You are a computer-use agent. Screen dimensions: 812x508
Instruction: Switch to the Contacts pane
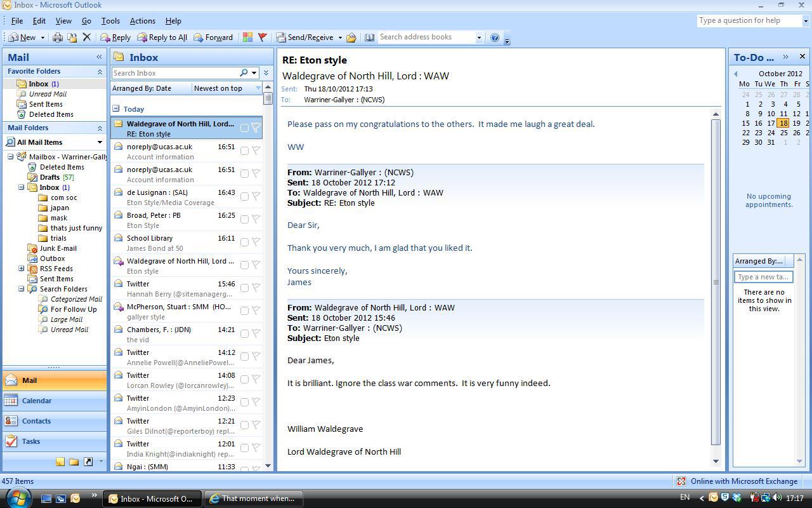[x=55, y=421]
